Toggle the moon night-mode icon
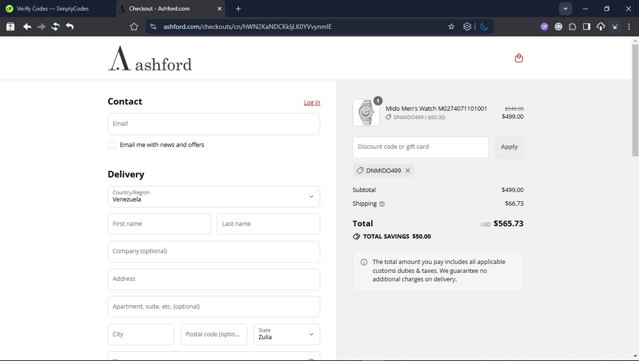 point(484,26)
